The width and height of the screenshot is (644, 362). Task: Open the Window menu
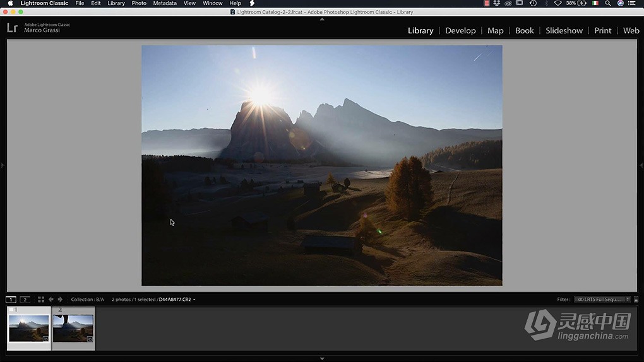(212, 3)
